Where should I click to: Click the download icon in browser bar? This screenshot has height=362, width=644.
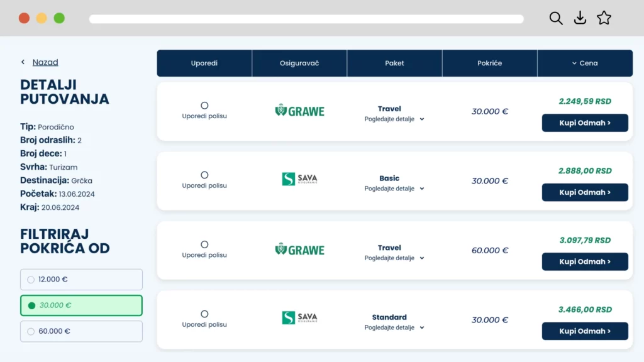tap(580, 18)
